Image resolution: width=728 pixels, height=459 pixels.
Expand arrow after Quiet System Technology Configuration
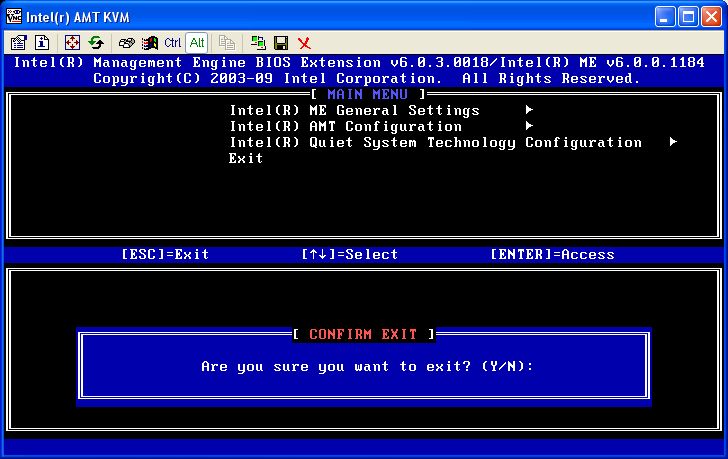click(x=673, y=143)
